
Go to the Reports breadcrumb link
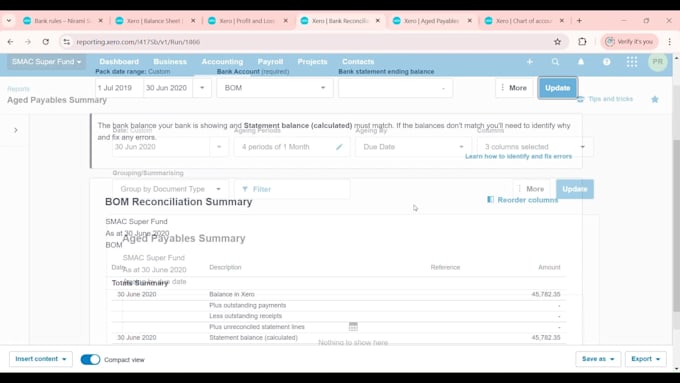coord(18,89)
